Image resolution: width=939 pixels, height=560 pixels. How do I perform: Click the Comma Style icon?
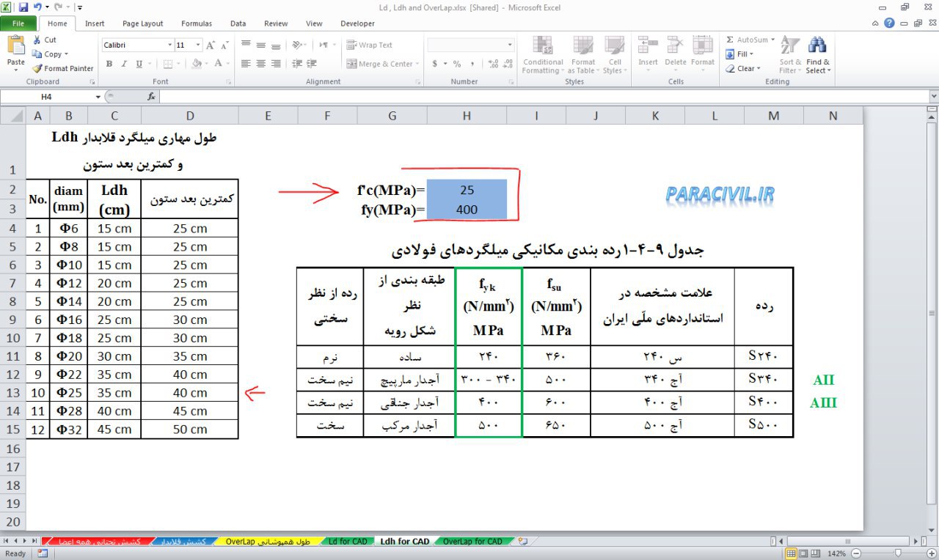[472, 64]
